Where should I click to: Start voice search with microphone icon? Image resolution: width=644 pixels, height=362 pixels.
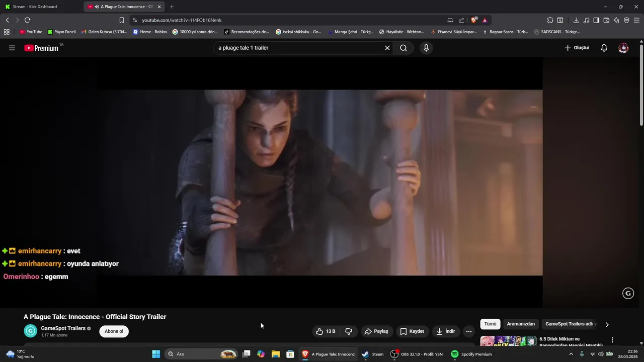[x=426, y=48]
